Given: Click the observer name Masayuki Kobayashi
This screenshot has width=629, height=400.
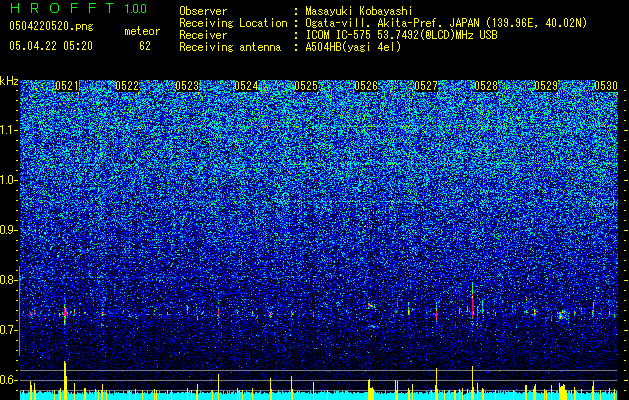Looking at the screenshot, I should coord(359,11).
